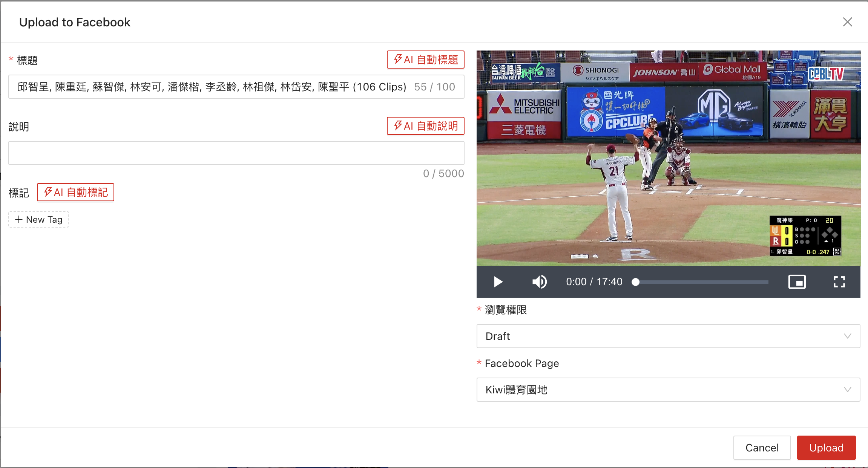The width and height of the screenshot is (868, 468).
Task: Play the video preview
Action: pos(498,282)
